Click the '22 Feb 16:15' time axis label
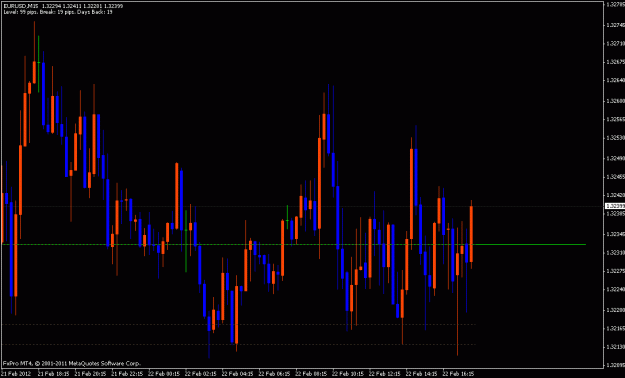The image size is (625, 378). coord(457,374)
